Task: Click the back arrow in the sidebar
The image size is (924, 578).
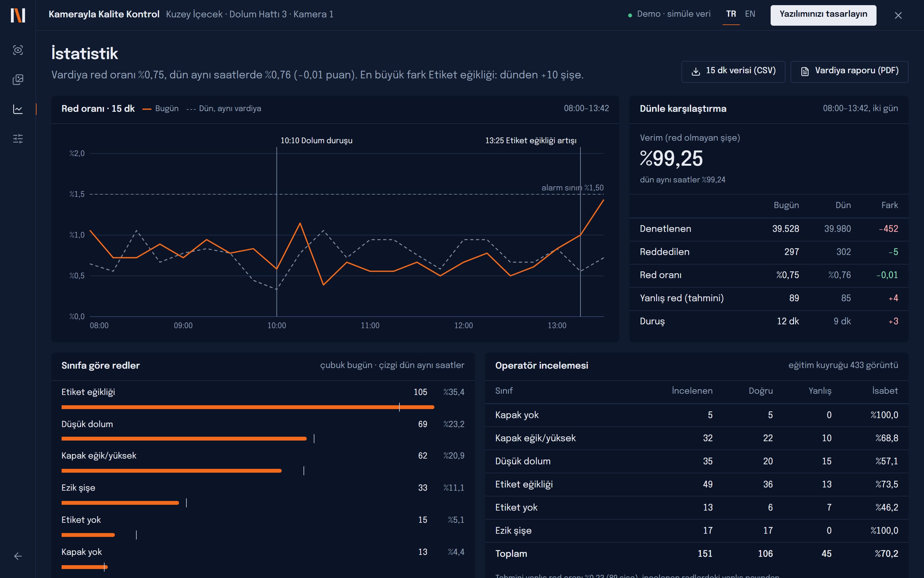Action: click(18, 556)
